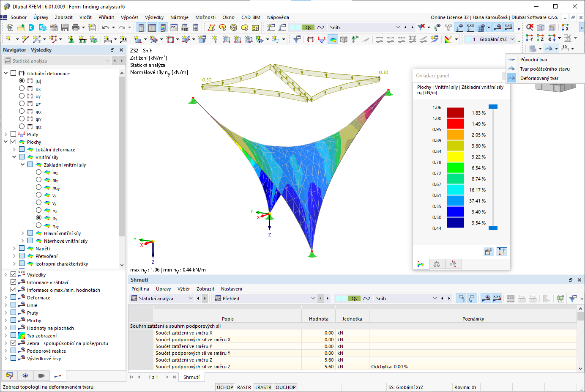This screenshot has width=585, height=392.
Task: Click the new nodal support icon
Action: (x=71, y=39)
